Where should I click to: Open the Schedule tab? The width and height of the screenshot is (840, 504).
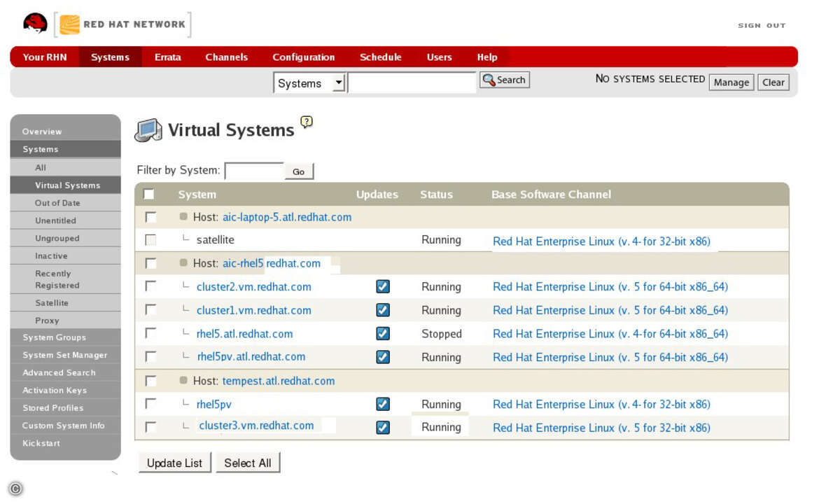pos(381,57)
